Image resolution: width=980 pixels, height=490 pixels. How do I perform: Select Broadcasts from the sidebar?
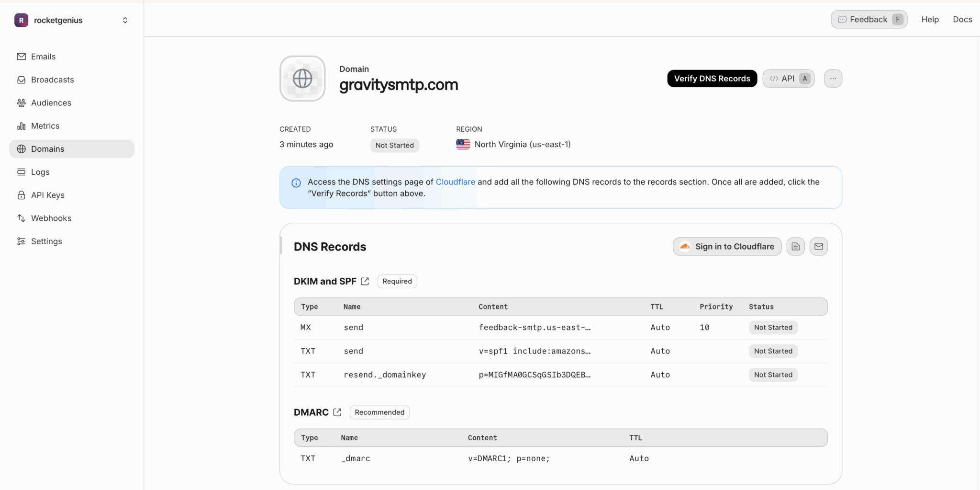(x=52, y=80)
